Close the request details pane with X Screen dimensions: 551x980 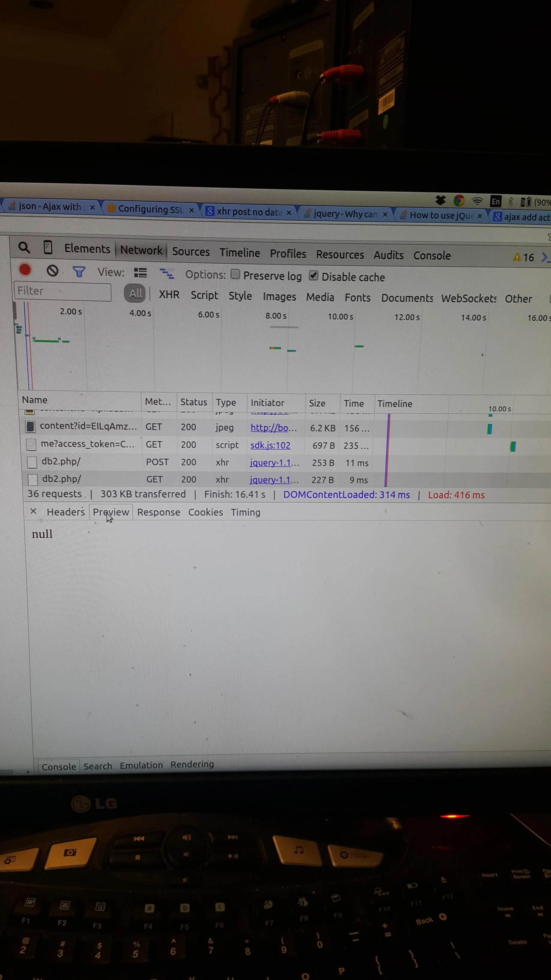click(x=33, y=511)
